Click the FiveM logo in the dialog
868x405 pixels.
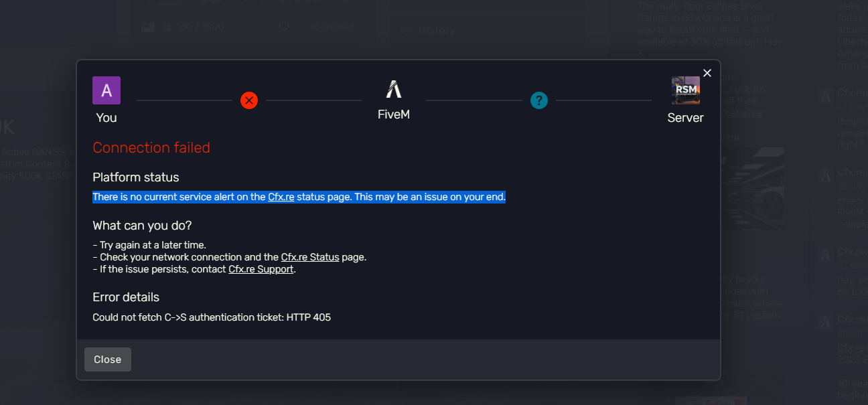point(394,90)
